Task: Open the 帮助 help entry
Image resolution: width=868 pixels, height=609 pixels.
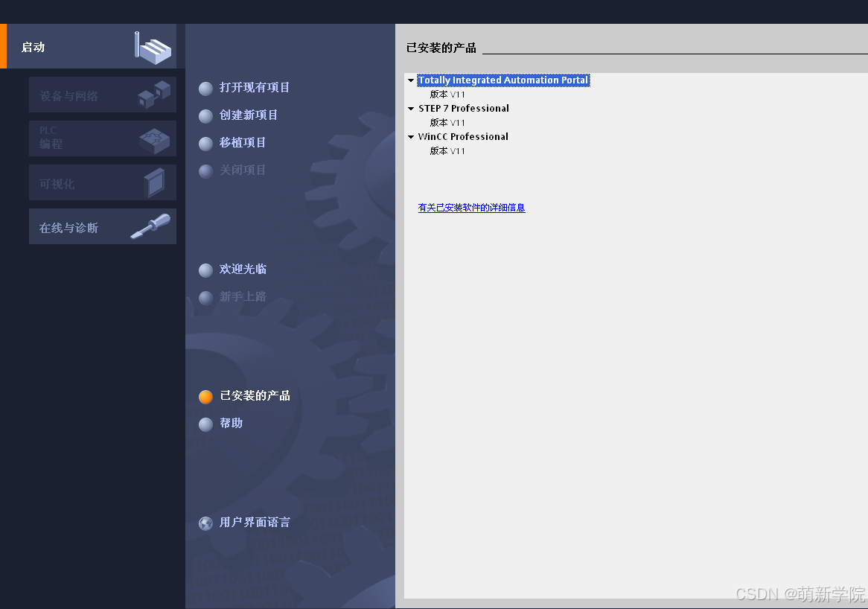Action: (232, 424)
